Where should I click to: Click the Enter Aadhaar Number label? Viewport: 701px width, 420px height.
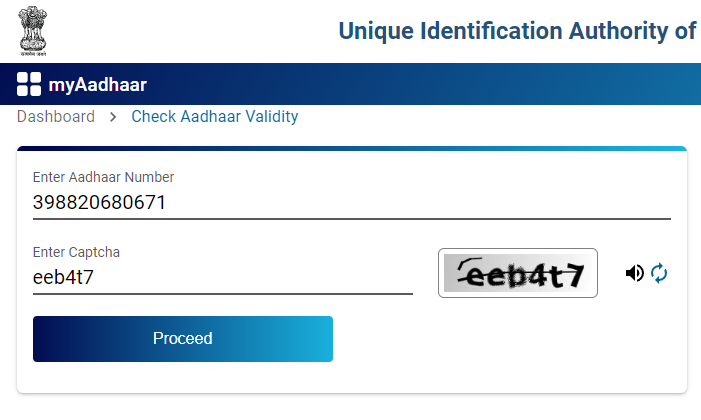[x=104, y=177]
